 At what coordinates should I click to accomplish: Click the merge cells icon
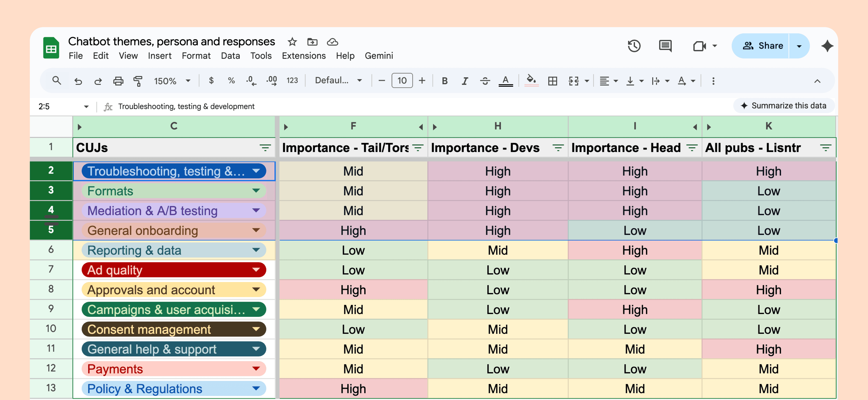point(574,81)
